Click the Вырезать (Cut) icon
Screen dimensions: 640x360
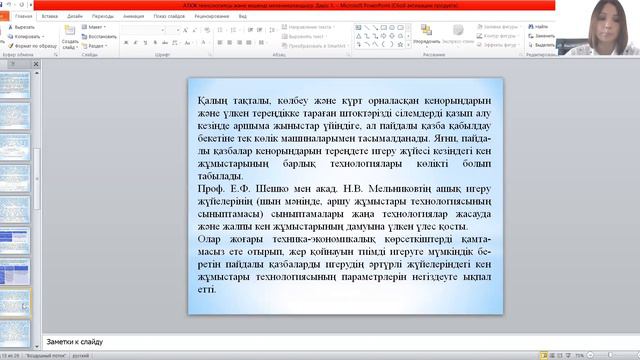click(x=10, y=27)
